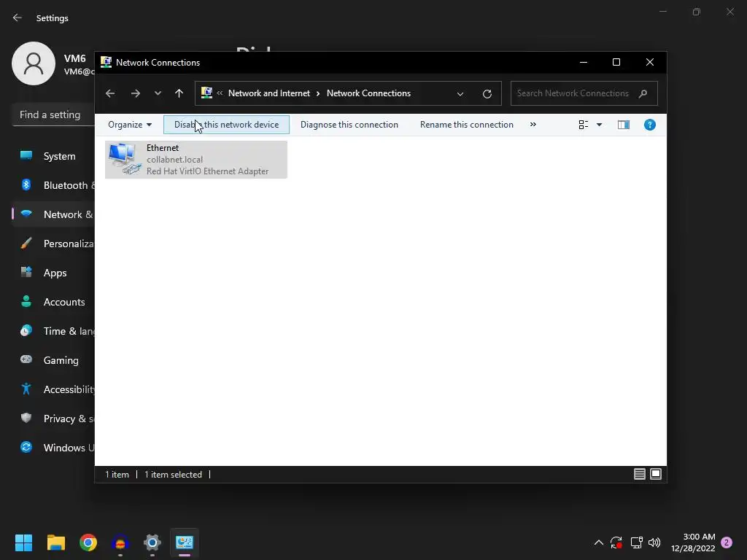Screen dimensions: 747x560
Task: Click '1 item selected' status text
Action: tap(173, 475)
